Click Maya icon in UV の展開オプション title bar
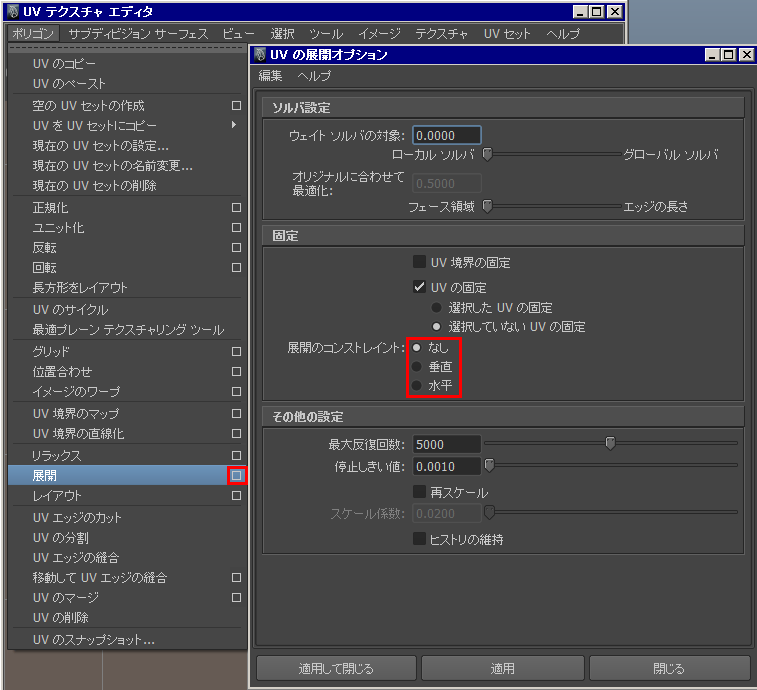Screen dimensions: 757x690 pos(260,55)
